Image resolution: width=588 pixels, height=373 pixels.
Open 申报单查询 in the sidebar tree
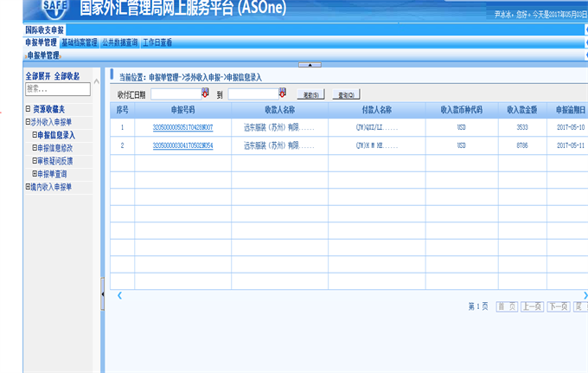coord(55,174)
